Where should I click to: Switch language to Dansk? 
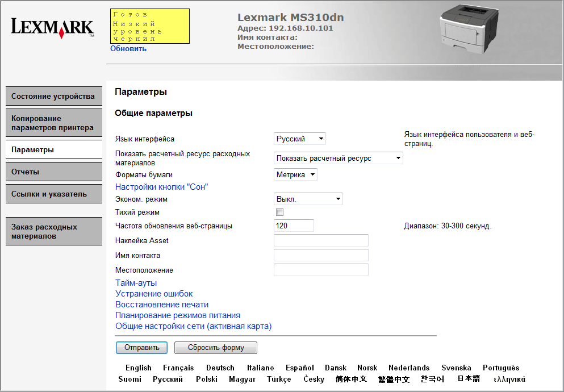pos(336,368)
